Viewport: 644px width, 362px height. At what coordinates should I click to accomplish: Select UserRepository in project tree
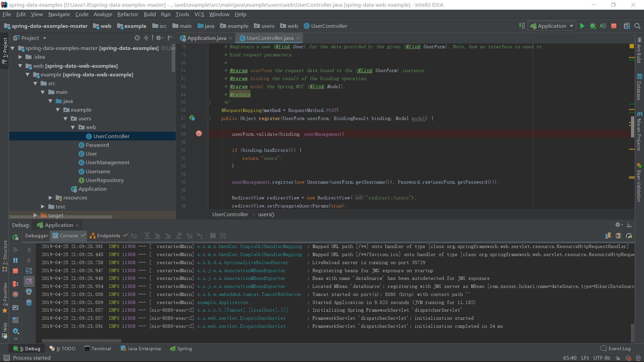click(x=105, y=180)
